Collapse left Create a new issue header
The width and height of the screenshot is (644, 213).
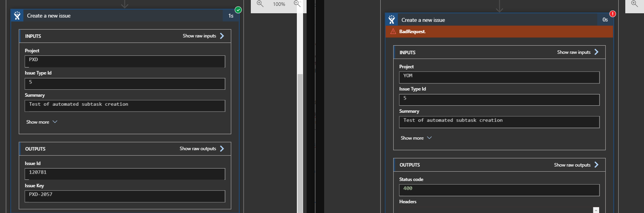pos(125,16)
